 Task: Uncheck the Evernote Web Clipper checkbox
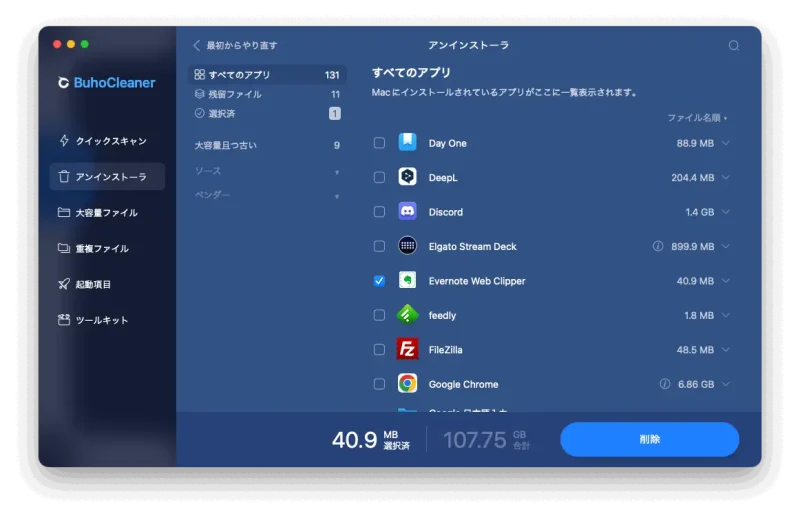point(379,281)
